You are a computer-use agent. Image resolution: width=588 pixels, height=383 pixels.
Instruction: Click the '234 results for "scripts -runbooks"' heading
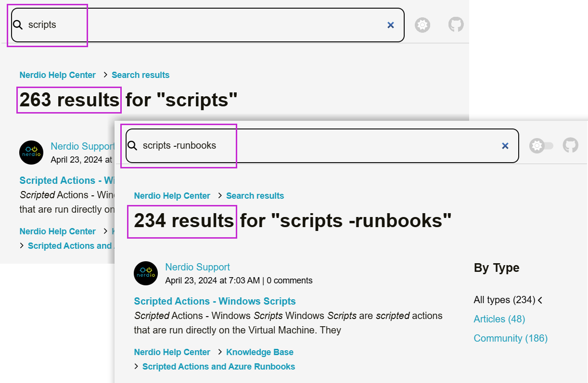(293, 220)
